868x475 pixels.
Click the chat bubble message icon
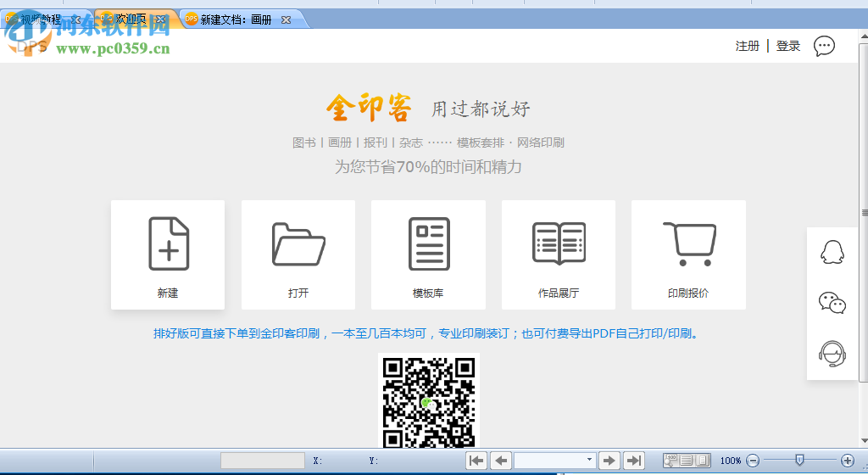[824, 46]
